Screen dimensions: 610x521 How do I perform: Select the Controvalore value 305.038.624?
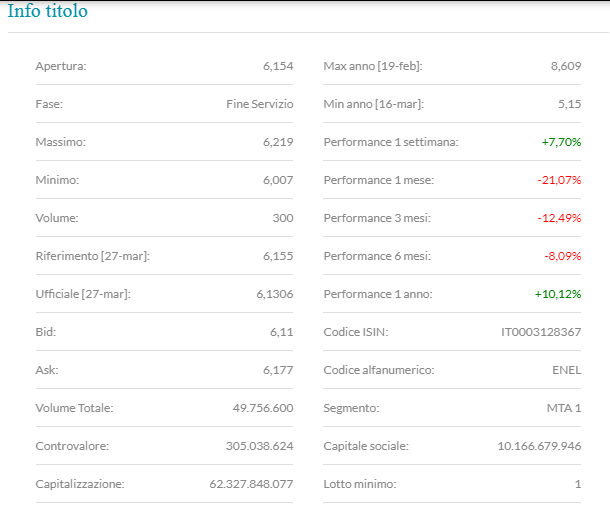[259, 446]
